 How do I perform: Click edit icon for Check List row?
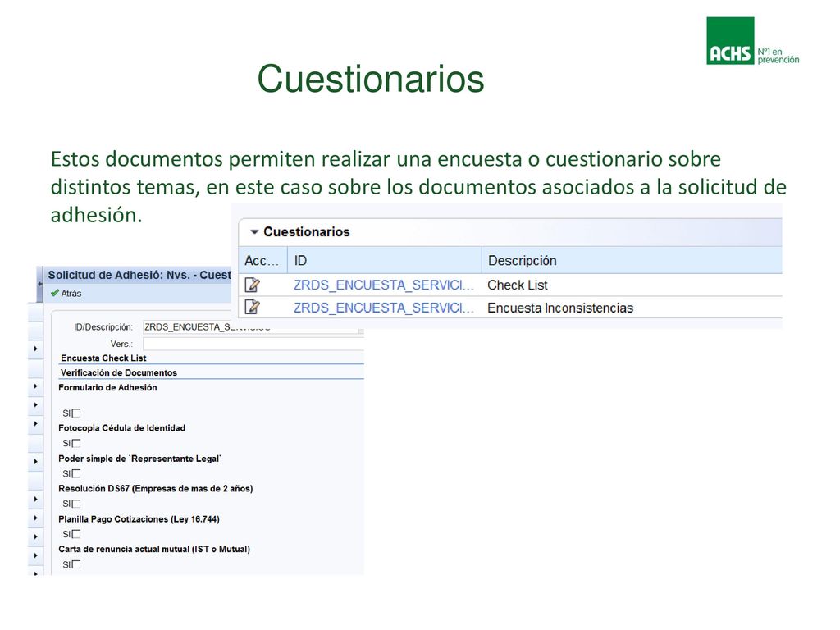253,285
